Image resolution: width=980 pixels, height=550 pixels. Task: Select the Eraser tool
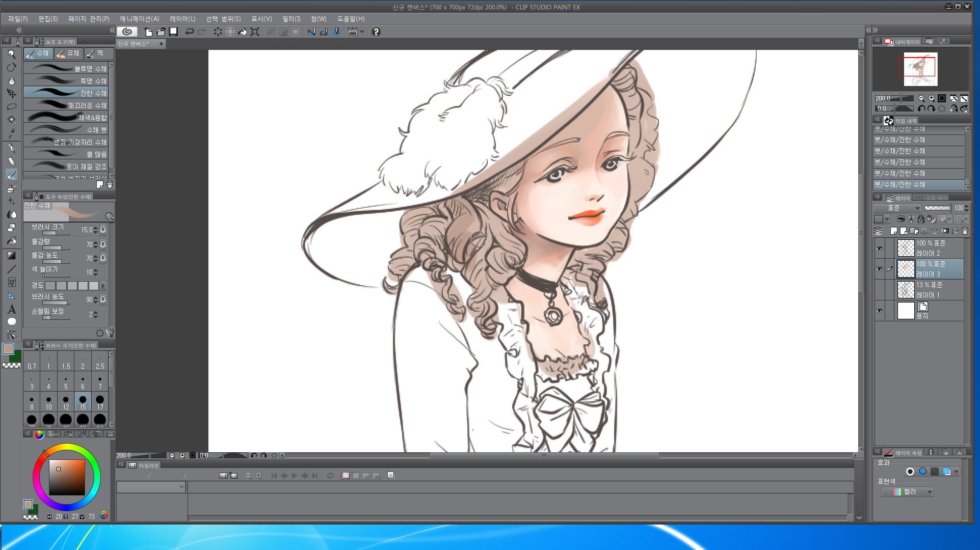11,228
